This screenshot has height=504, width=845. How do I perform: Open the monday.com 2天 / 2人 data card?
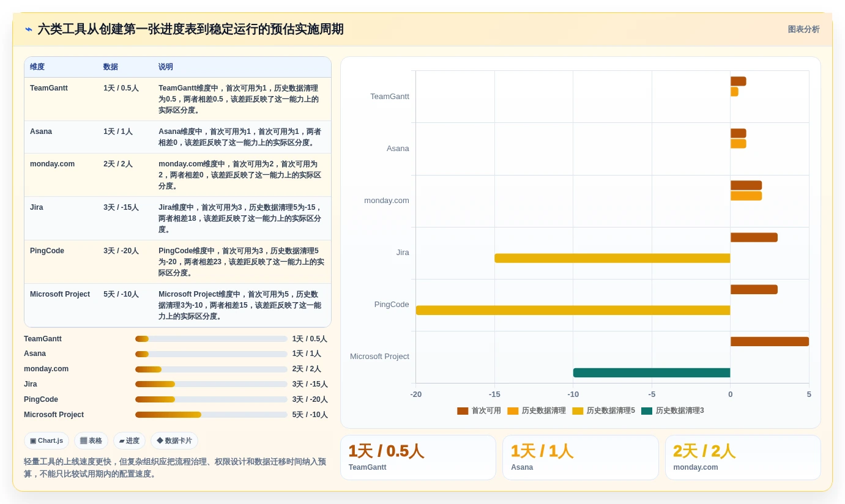pos(743,458)
